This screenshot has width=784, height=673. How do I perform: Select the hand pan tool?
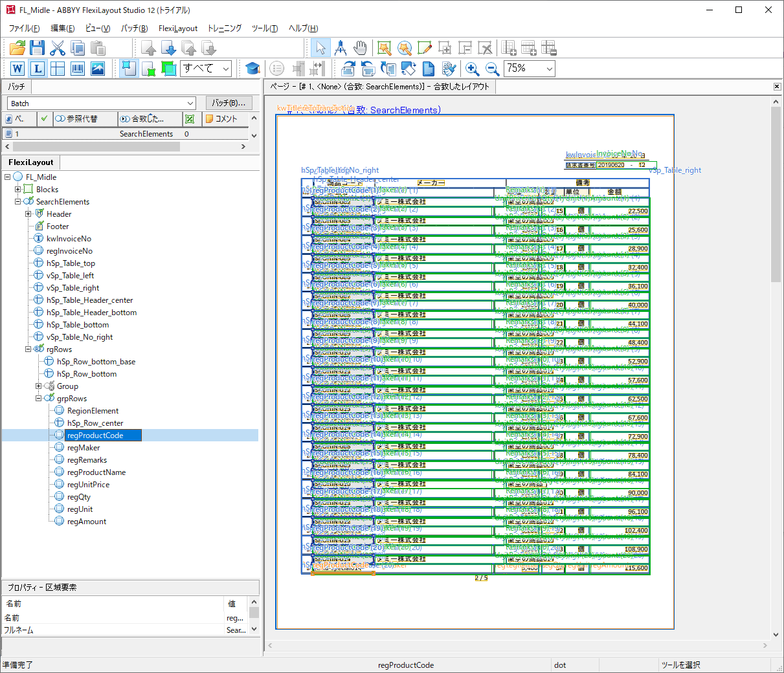point(361,48)
